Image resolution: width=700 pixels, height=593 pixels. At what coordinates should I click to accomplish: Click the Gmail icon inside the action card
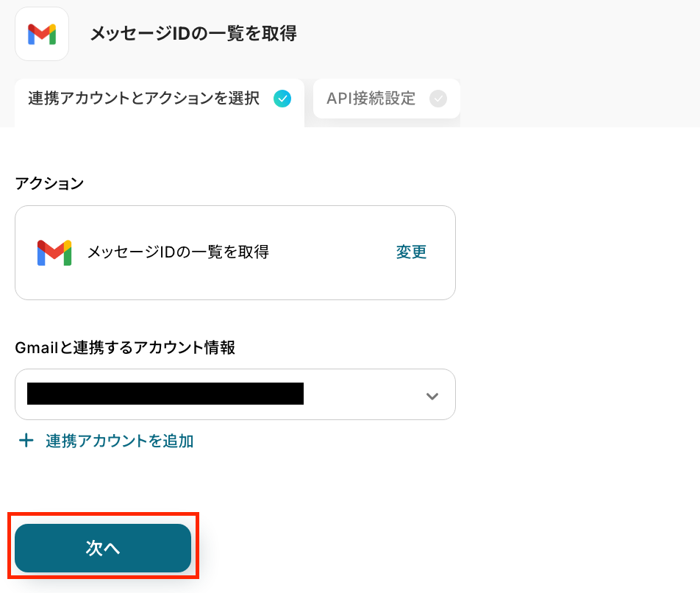tap(54, 252)
